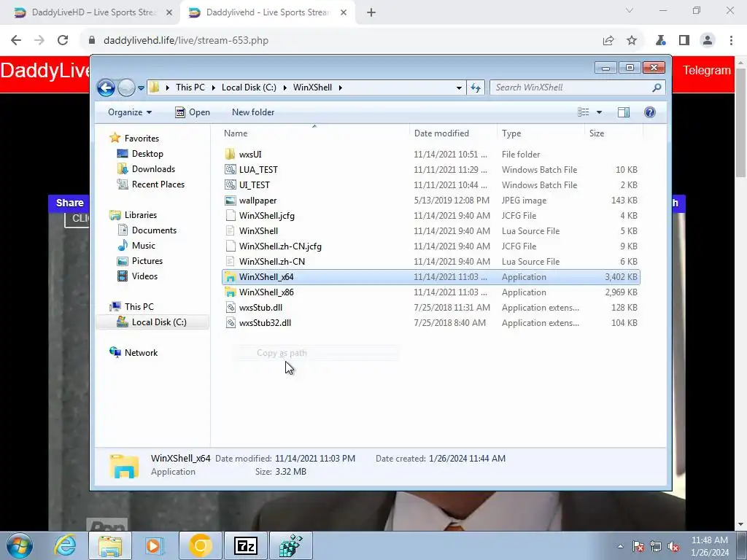The image size is (747, 560).
Task: Toggle the preview pane icon
Action: click(624, 112)
